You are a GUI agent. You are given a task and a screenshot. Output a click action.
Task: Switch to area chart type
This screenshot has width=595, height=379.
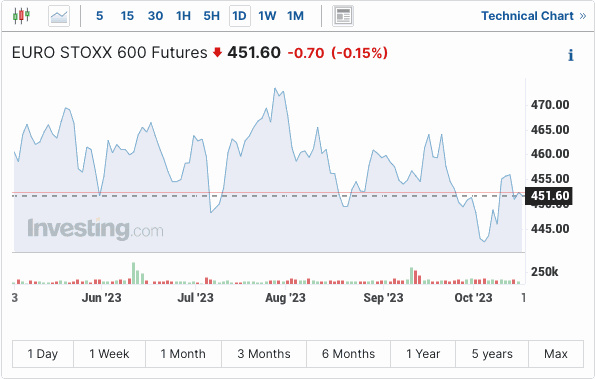(x=59, y=16)
